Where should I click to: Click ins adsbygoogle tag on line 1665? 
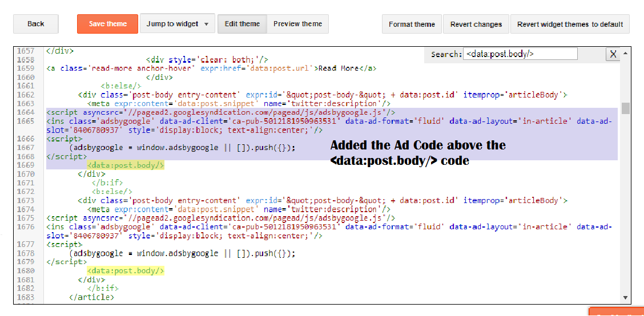pos(329,125)
